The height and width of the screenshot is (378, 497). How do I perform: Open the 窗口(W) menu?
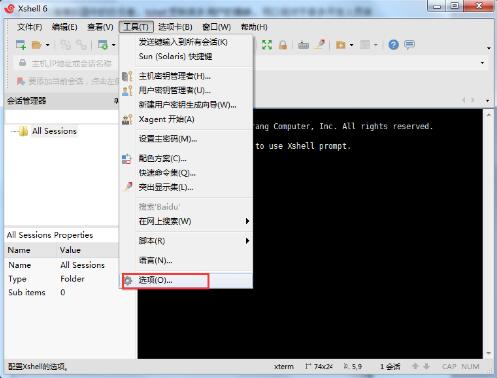217,27
